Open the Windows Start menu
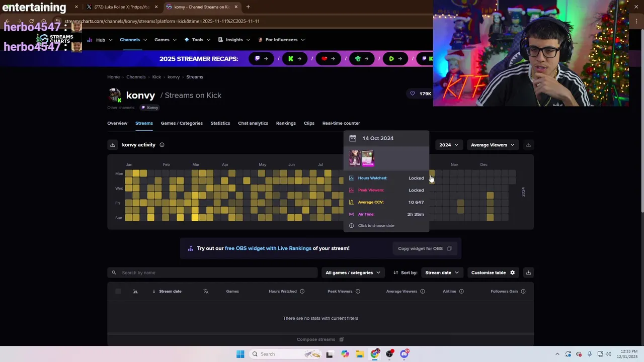 point(240,354)
